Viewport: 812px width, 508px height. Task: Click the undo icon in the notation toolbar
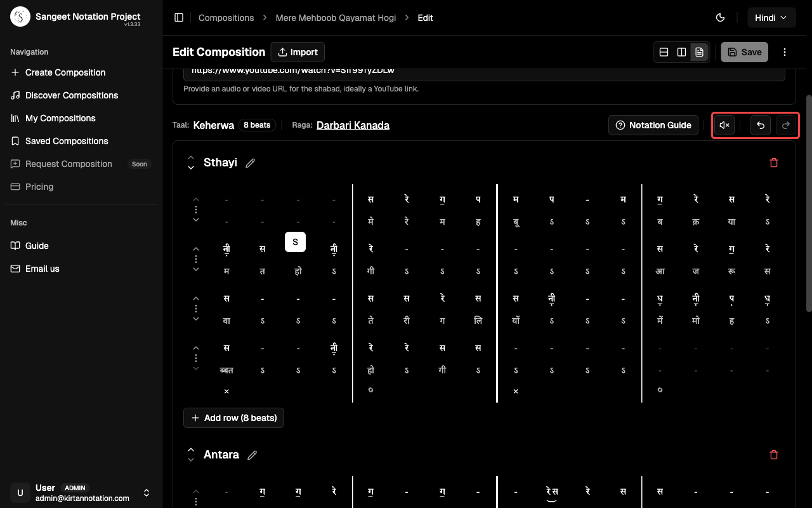pos(760,125)
